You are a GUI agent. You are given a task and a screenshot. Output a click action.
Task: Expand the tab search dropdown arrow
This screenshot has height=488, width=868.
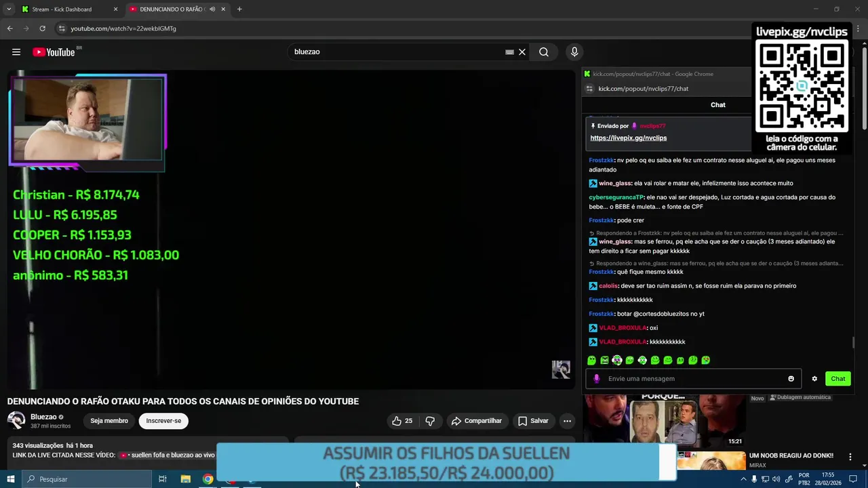click(9, 9)
